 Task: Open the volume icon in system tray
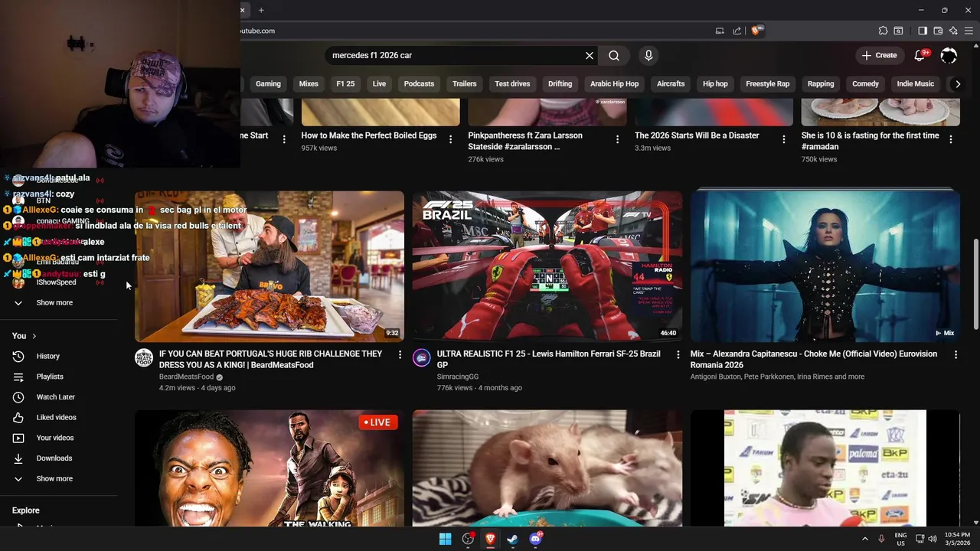[933, 539]
